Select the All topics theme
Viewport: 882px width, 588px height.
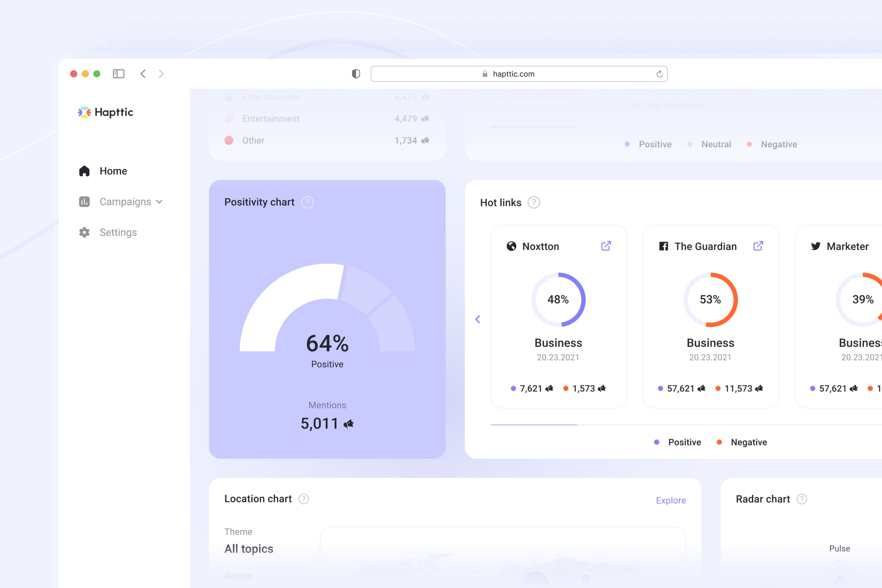[249, 549]
